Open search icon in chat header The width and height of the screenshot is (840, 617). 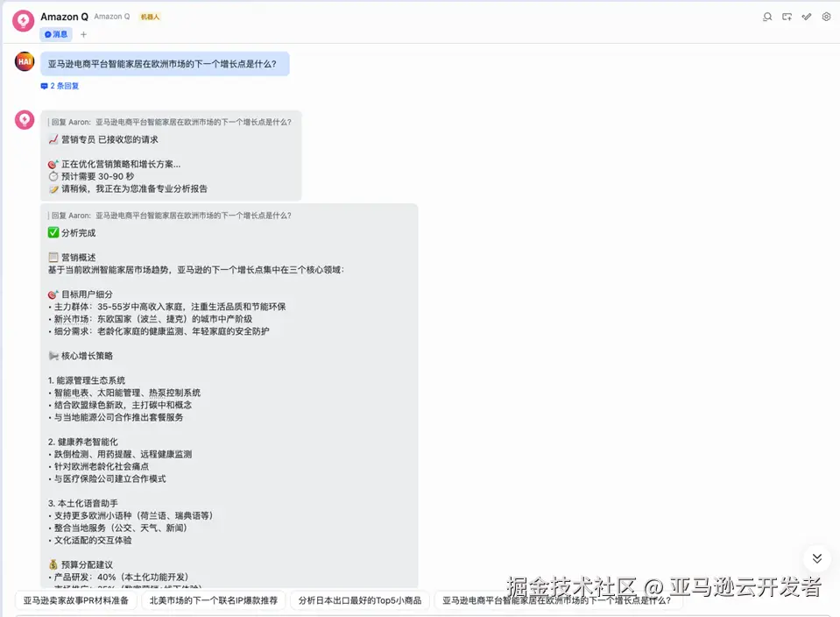767,18
